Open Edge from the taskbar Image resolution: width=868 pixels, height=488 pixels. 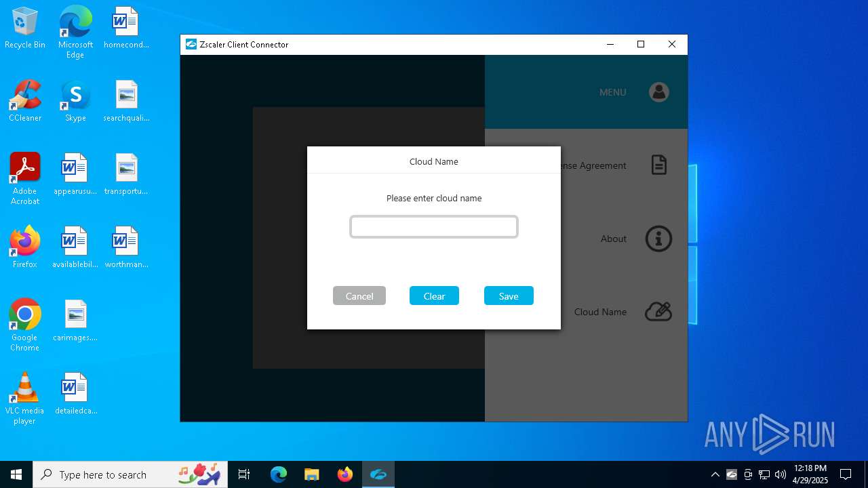[279, 474]
